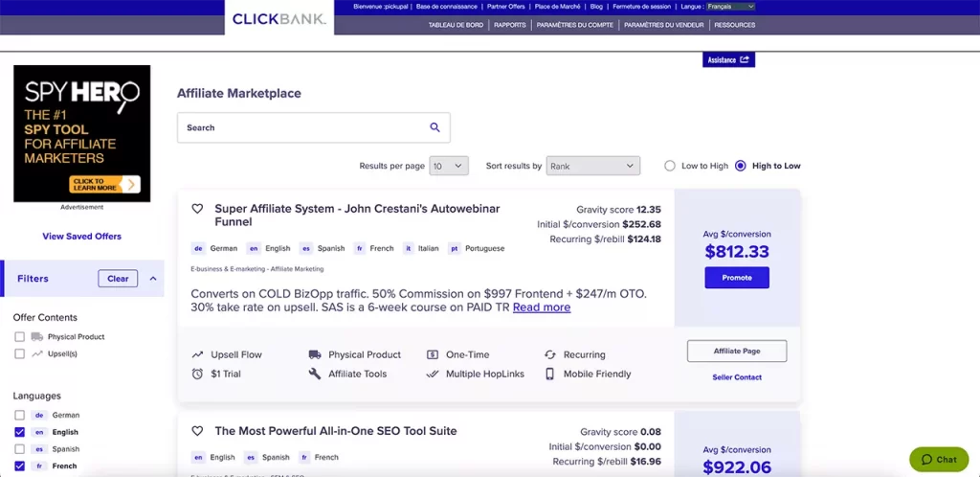
Task: Open the Ressources menu
Action: pyautogui.click(x=735, y=25)
